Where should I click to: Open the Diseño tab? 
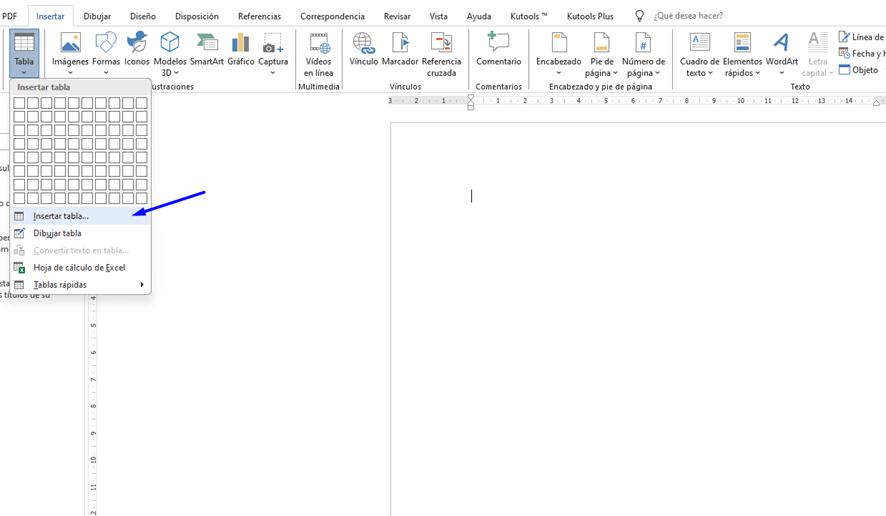143,16
